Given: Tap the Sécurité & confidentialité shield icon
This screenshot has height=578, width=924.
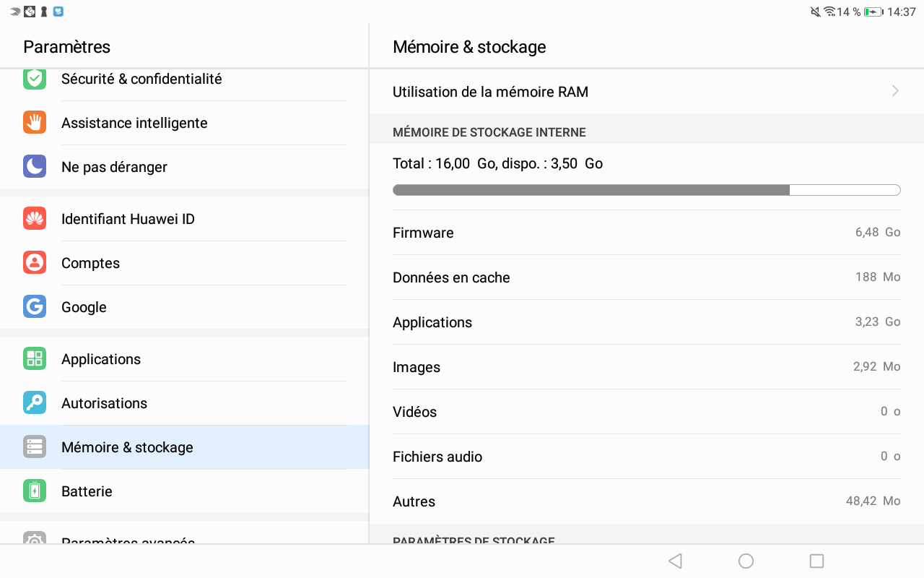Looking at the screenshot, I should [x=35, y=79].
